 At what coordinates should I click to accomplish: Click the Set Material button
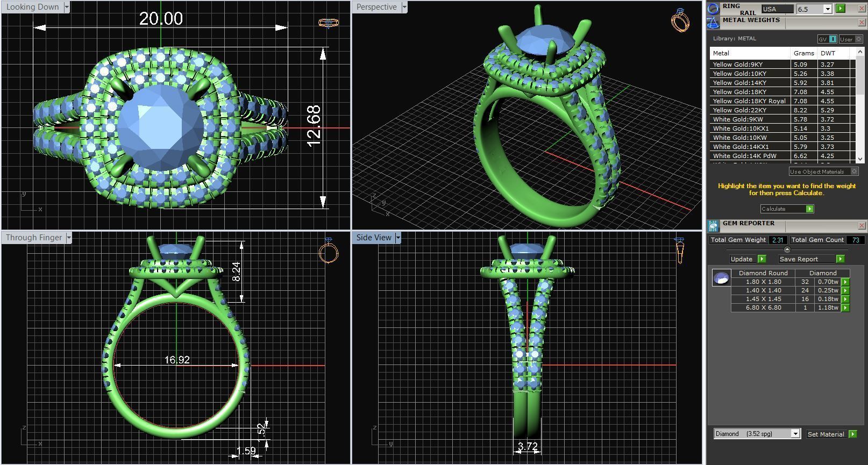coord(826,434)
